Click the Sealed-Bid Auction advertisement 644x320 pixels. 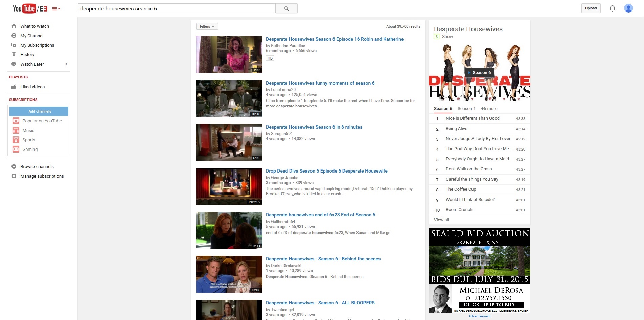[x=480, y=270]
